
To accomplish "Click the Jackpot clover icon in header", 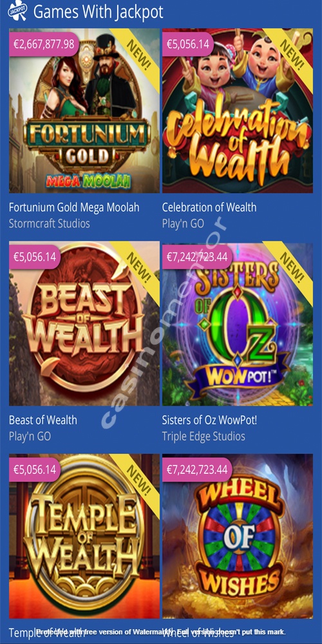I will point(17,12).
